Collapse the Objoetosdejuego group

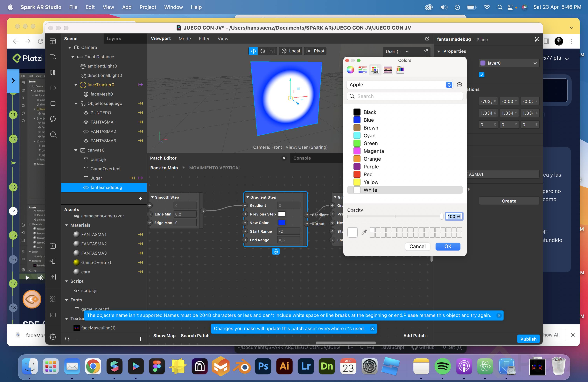pyautogui.click(x=76, y=103)
